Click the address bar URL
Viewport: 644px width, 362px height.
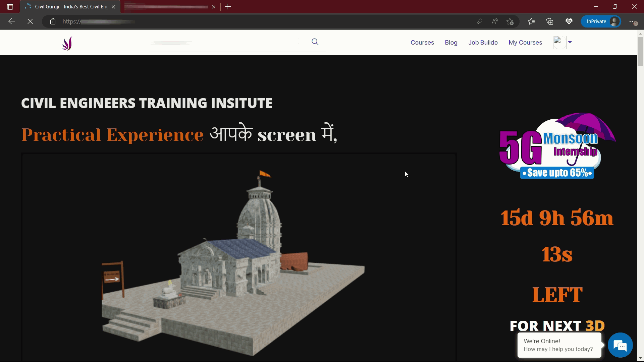point(99,21)
